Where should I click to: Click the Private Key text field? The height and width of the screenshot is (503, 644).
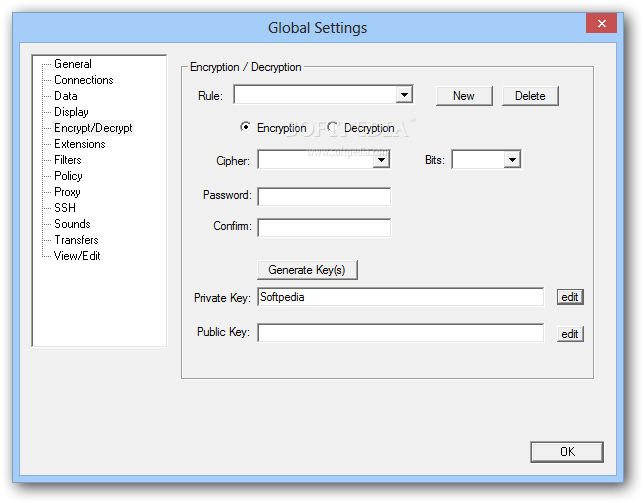coord(400,297)
